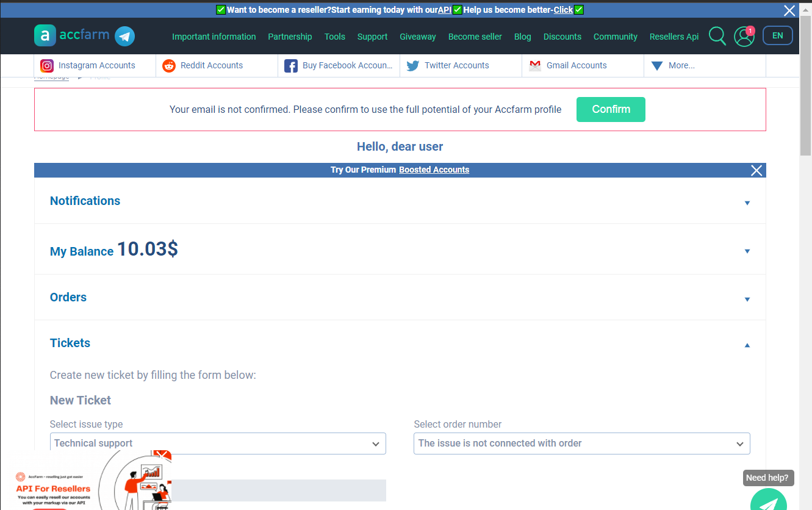Click the Notifications section heading
The image size is (812, 510).
(85, 201)
